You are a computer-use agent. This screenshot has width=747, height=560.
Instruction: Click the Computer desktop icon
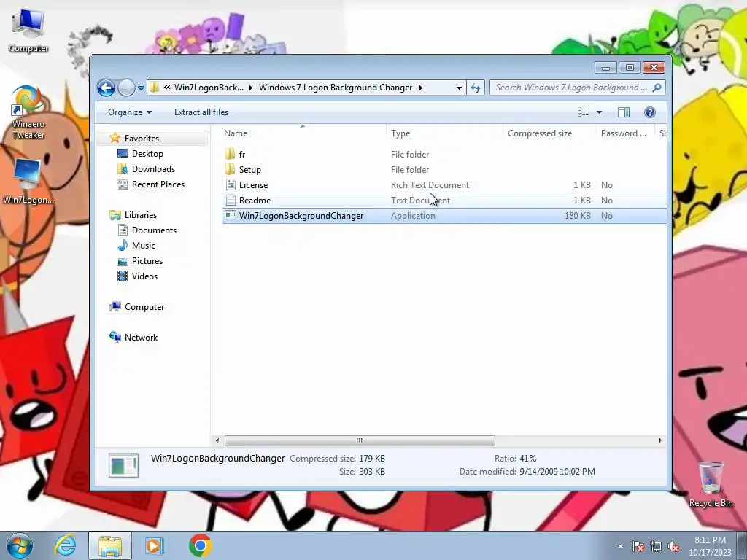(28, 31)
